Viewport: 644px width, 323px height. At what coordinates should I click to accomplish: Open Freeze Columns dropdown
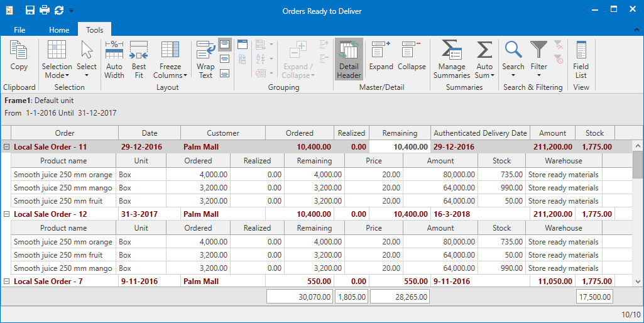coord(170,60)
